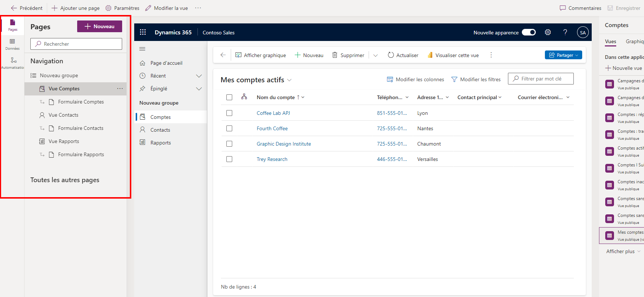Check the Graphic Design Institute row

point(229,144)
